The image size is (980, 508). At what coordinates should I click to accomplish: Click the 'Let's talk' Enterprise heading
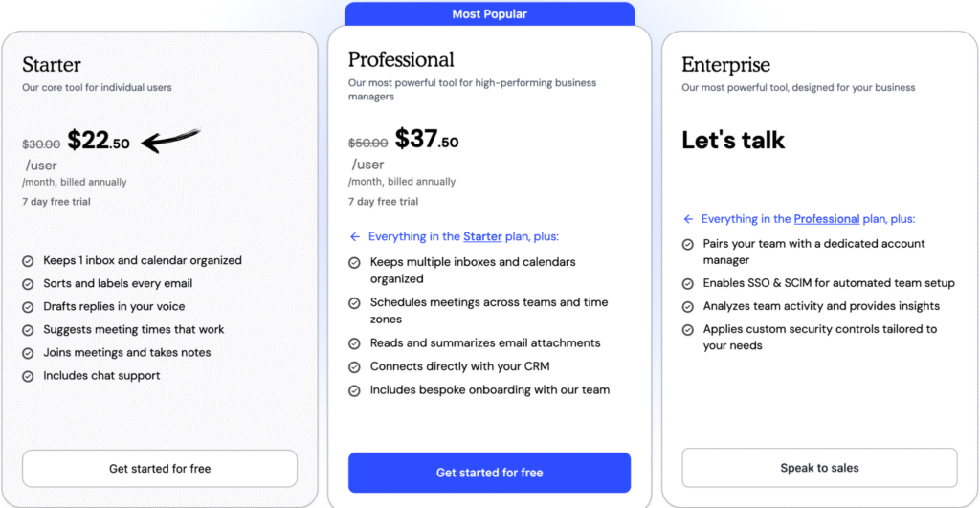[x=733, y=141]
